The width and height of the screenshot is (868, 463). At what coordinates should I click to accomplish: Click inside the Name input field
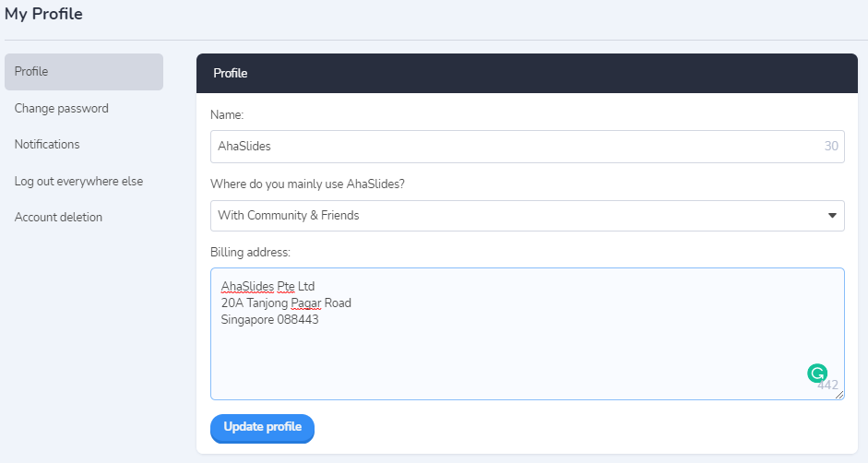tap(527, 147)
